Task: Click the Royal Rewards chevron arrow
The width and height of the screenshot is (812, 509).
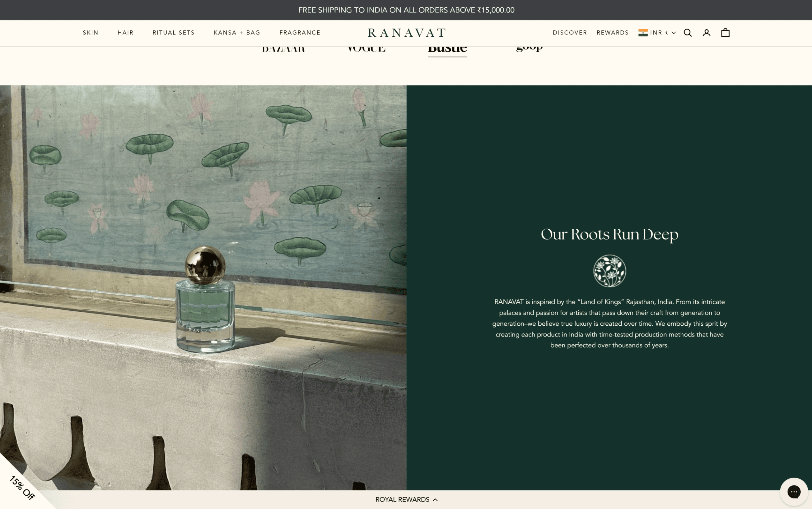Action: coord(435,500)
